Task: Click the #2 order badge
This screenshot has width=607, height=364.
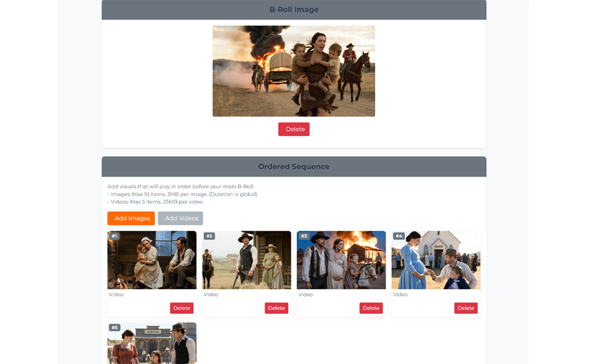Action: pyautogui.click(x=209, y=236)
